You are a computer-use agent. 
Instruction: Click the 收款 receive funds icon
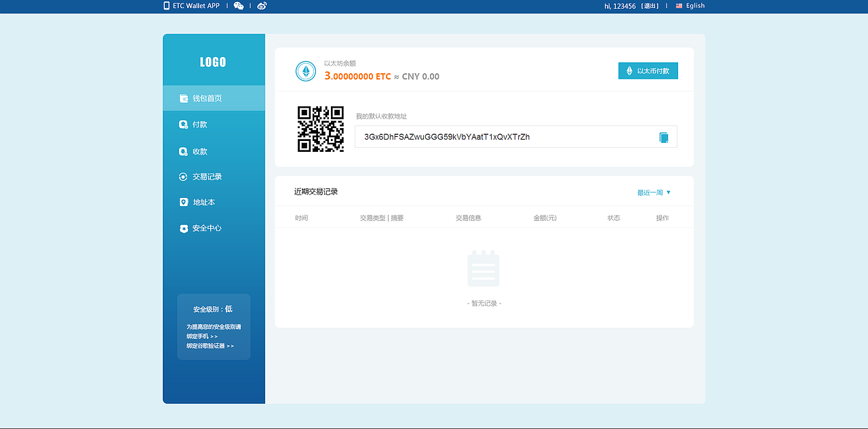[x=183, y=150]
